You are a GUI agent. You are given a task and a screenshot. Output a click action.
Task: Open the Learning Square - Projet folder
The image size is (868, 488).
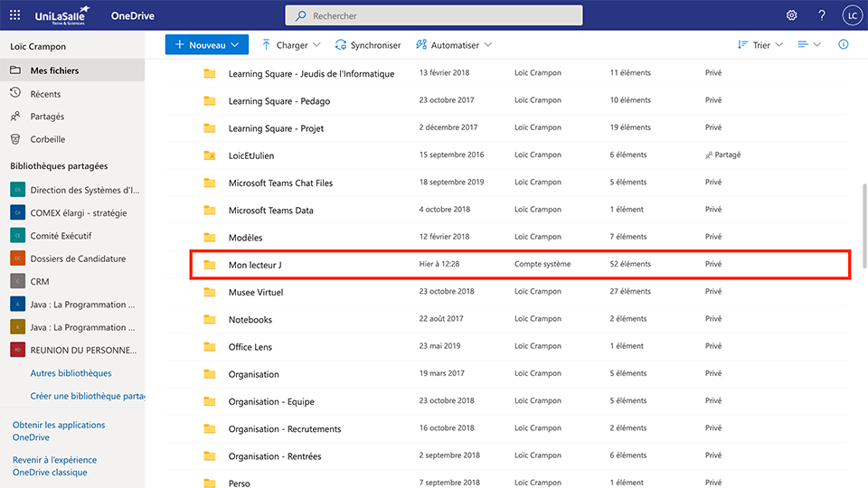276,128
